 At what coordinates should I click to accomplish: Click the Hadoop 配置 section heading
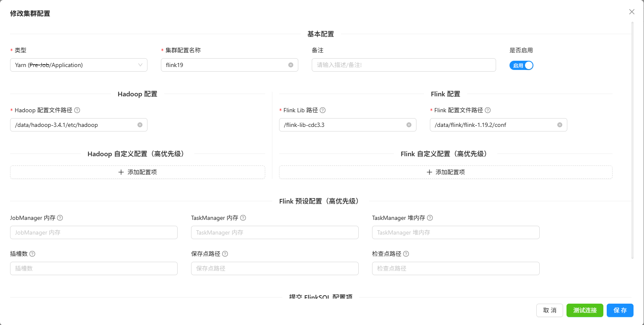point(137,94)
